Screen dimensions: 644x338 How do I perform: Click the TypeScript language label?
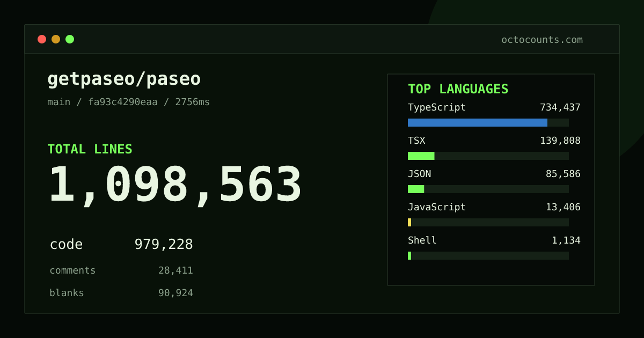437,107
